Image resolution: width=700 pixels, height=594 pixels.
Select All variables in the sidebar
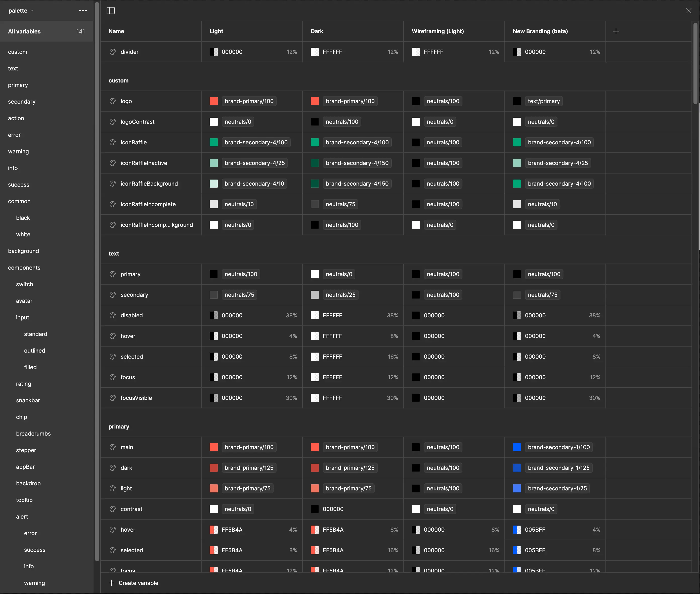24,31
